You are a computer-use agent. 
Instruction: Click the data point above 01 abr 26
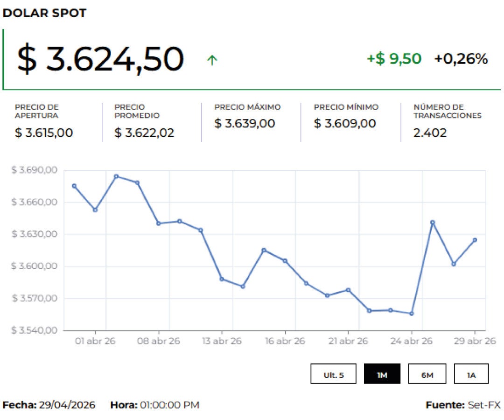pos(95,210)
